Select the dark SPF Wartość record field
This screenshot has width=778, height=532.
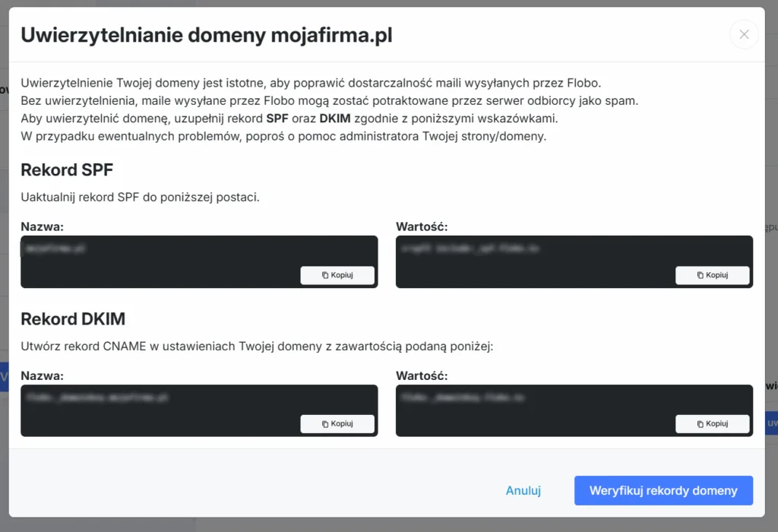(532, 249)
